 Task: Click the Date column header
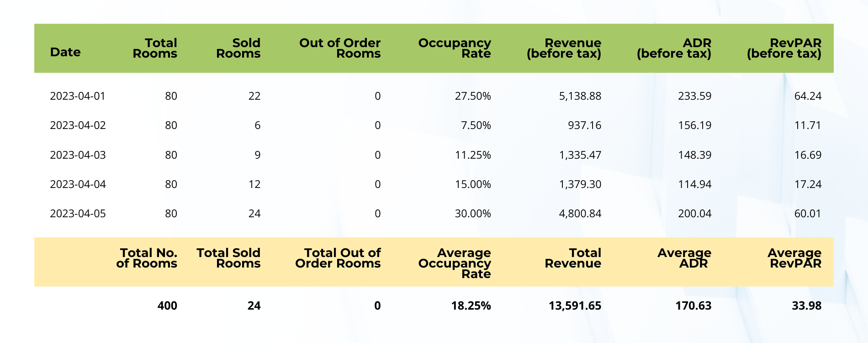click(65, 52)
